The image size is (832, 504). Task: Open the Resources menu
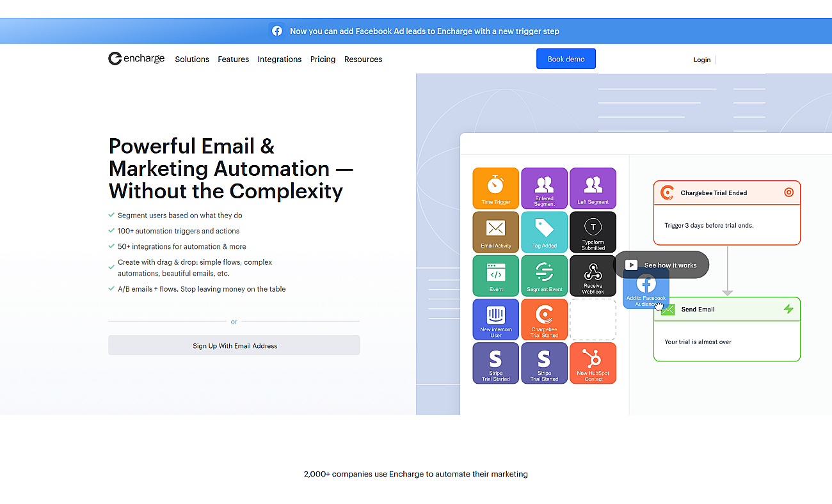click(363, 59)
